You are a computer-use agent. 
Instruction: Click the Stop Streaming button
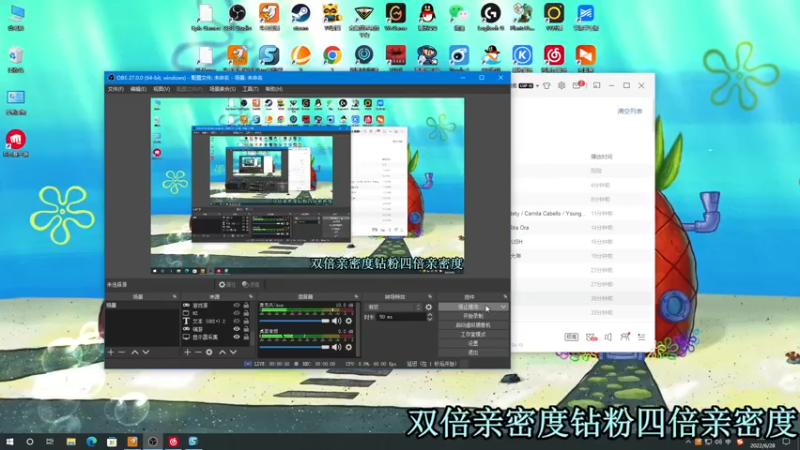(468, 307)
